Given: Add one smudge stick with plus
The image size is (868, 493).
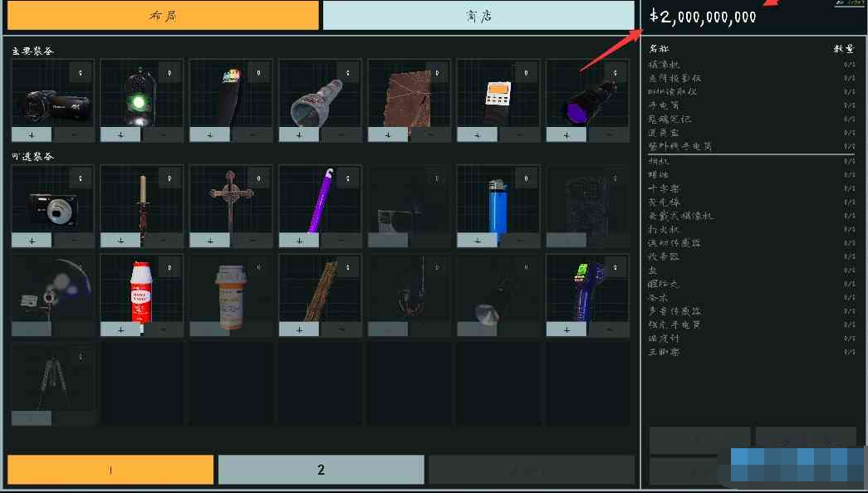Looking at the screenshot, I should tap(299, 329).
